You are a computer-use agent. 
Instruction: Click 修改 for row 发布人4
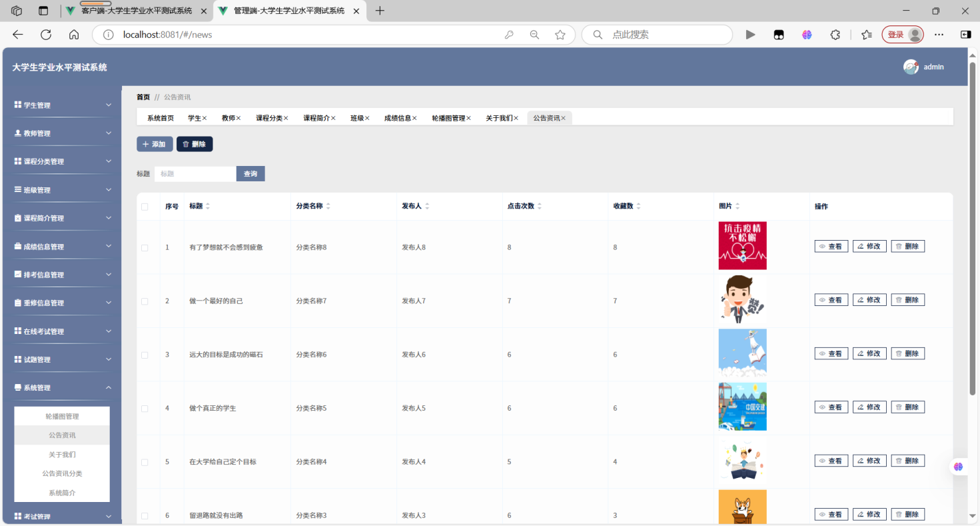869,461
